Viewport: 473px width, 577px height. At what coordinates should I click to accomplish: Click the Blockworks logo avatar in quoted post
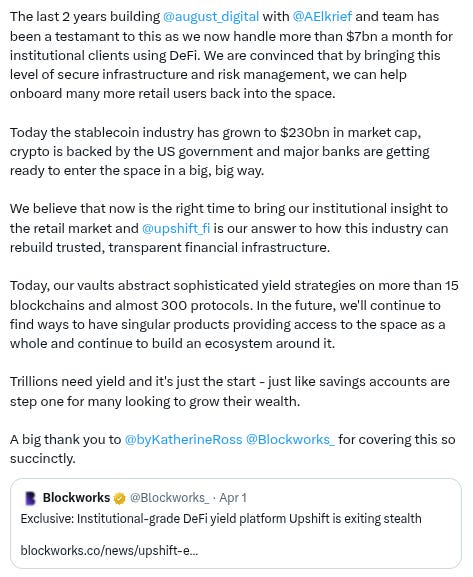(31, 498)
